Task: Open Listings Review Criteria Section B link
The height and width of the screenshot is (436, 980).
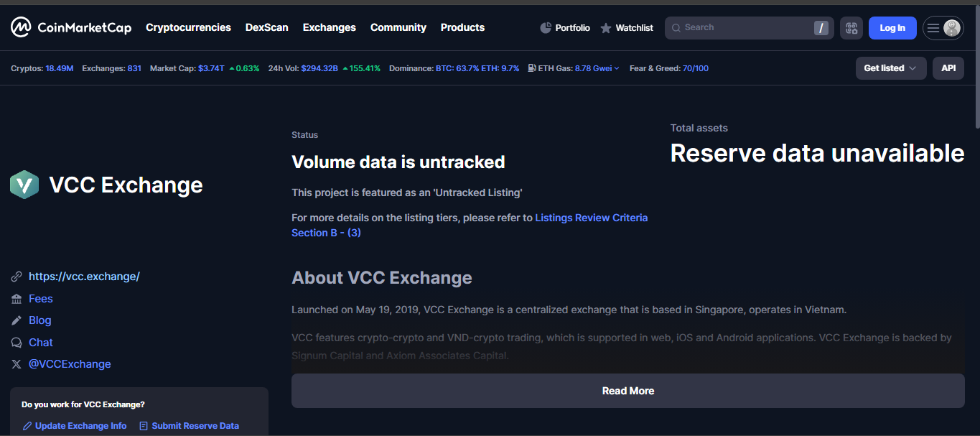Action: 470,225
